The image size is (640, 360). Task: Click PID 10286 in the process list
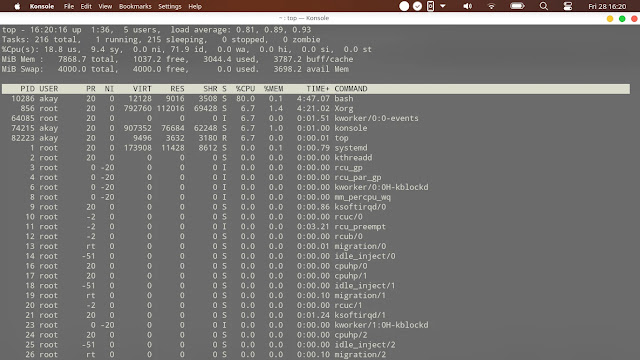[x=23, y=99]
